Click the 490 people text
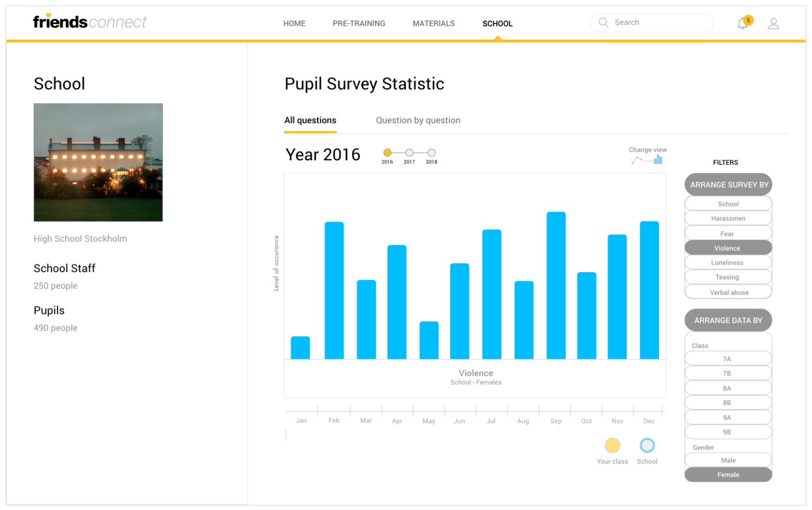The image size is (812, 510). pos(56,328)
